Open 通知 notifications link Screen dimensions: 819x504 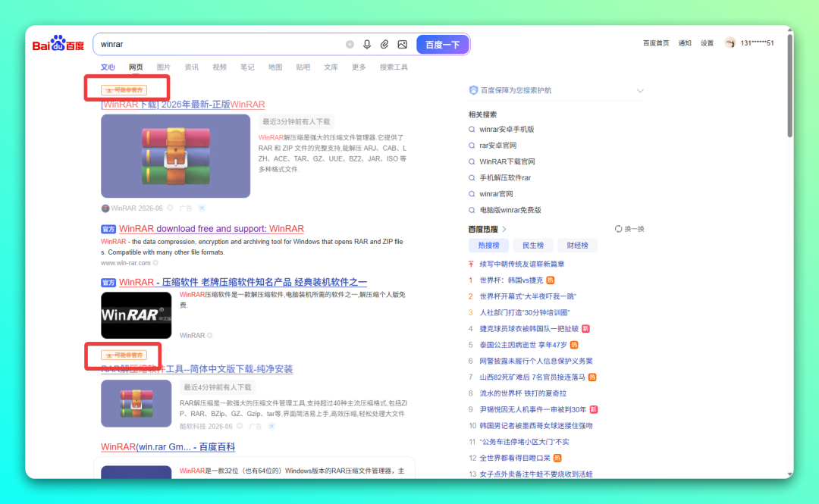[x=685, y=43]
